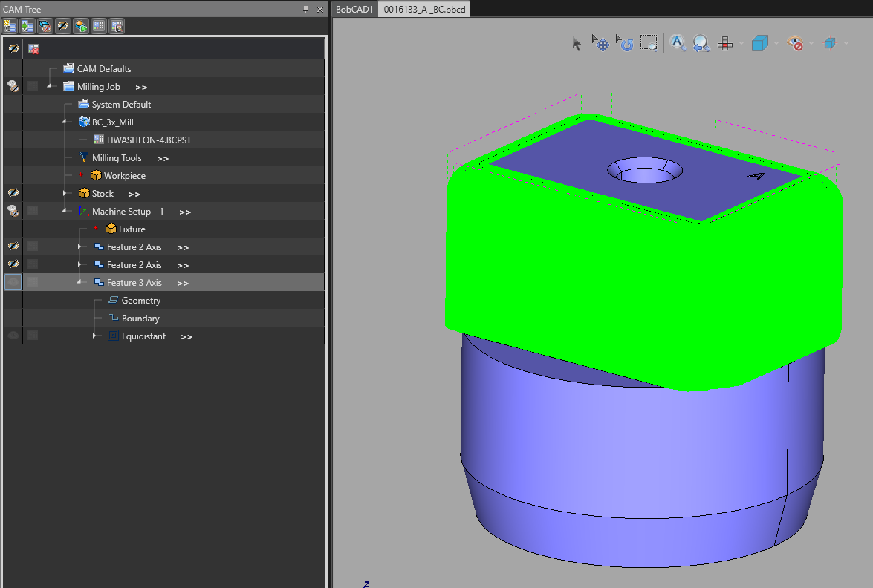Expand the Equidistant tree entry
Screen dimensions: 873x588
pyautogui.click(x=95, y=336)
